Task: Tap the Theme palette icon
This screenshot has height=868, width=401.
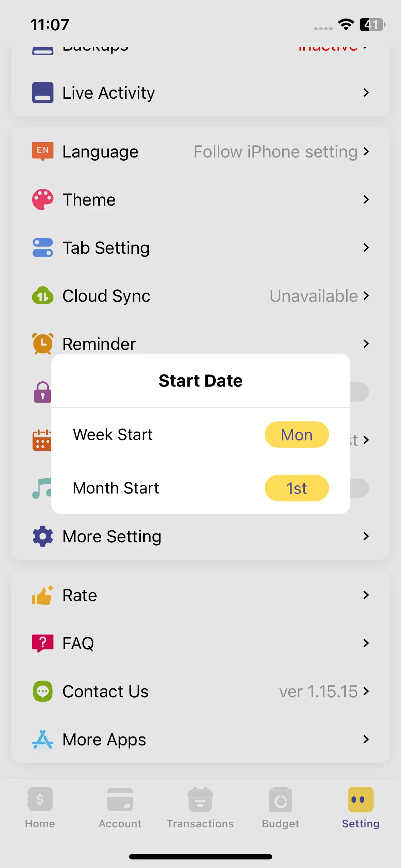Action: [43, 200]
